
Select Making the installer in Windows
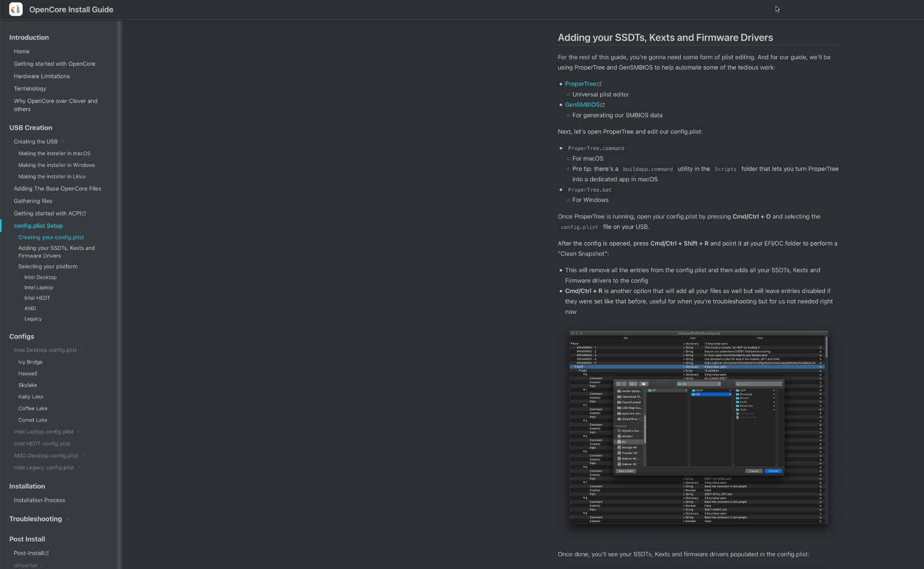point(56,165)
